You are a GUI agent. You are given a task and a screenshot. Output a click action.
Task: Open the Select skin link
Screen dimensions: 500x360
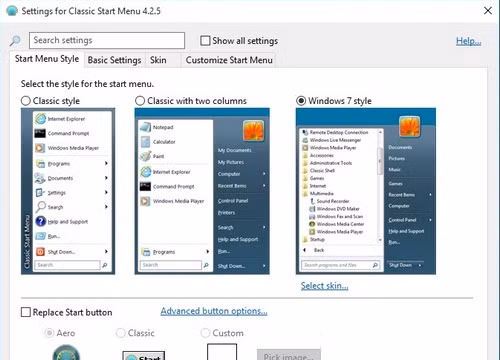pos(324,286)
